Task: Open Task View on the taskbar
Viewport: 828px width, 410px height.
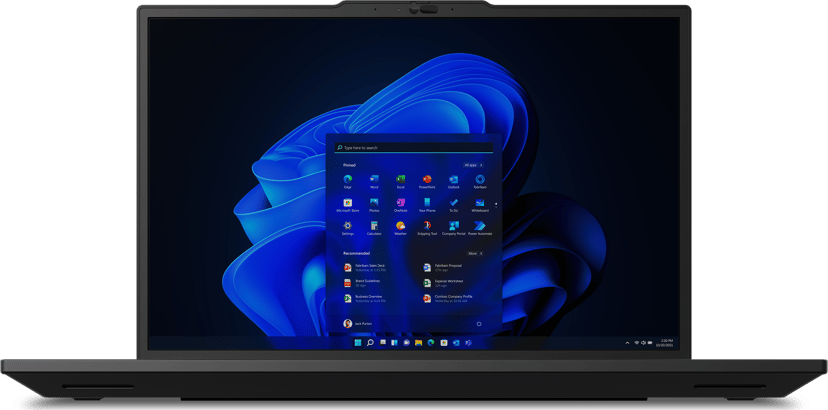Action: [x=383, y=342]
